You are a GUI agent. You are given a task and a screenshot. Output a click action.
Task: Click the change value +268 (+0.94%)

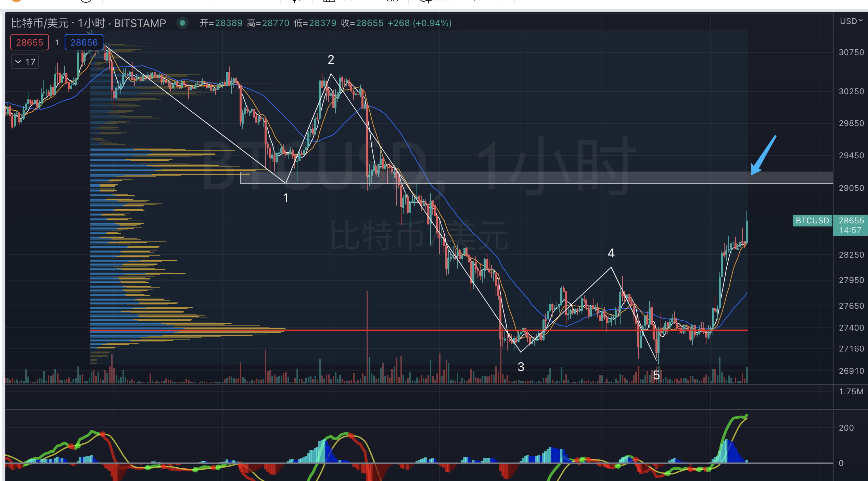tap(420, 23)
